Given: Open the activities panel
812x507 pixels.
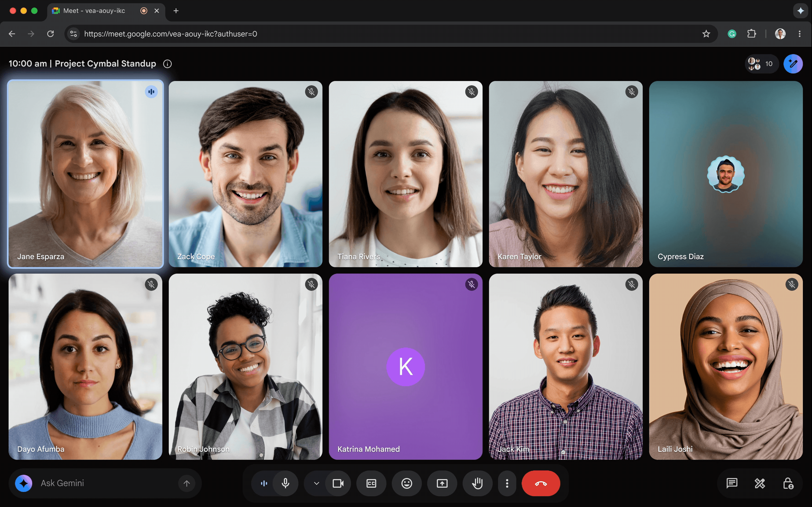Looking at the screenshot, I should [760, 483].
